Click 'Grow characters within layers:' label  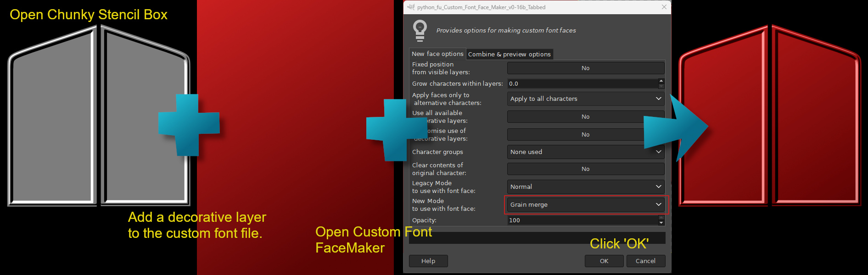[457, 84]
